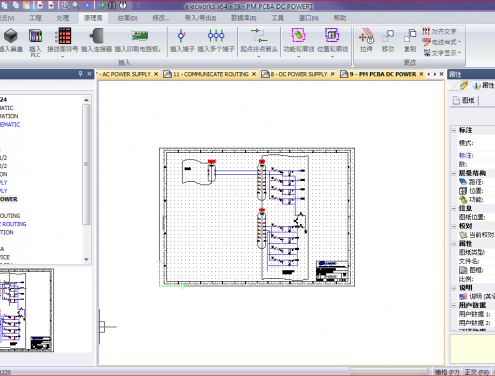This screenshot has height=376, width=495.
Task: Click the green play icon in quick toolbar
Action: click(x=102, y=5)
